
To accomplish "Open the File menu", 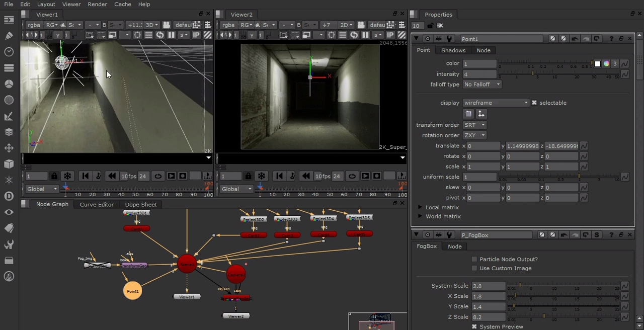I will coord(9,4).
